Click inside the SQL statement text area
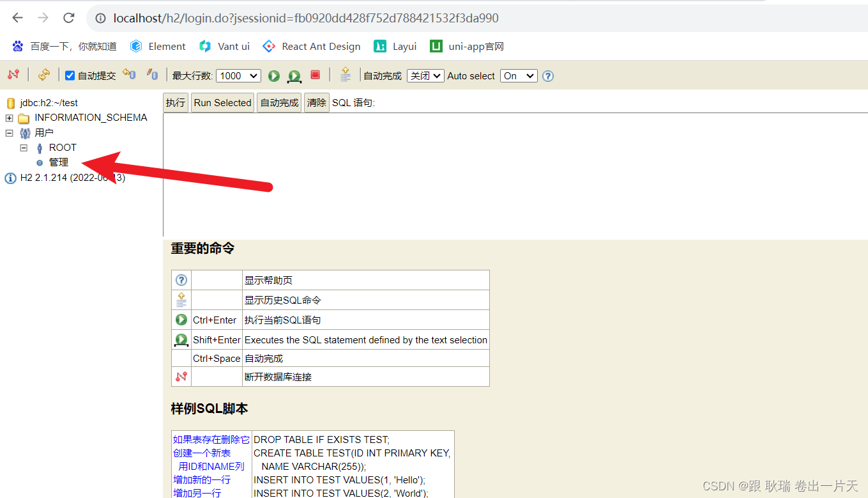The width and height of the screenshot is (868, 498). pos(515,175)
